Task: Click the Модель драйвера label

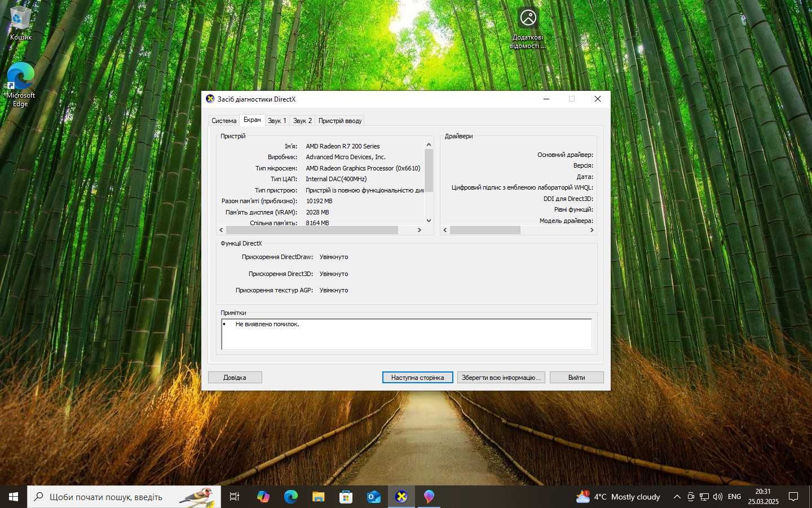Action: [x=566, y=221]
